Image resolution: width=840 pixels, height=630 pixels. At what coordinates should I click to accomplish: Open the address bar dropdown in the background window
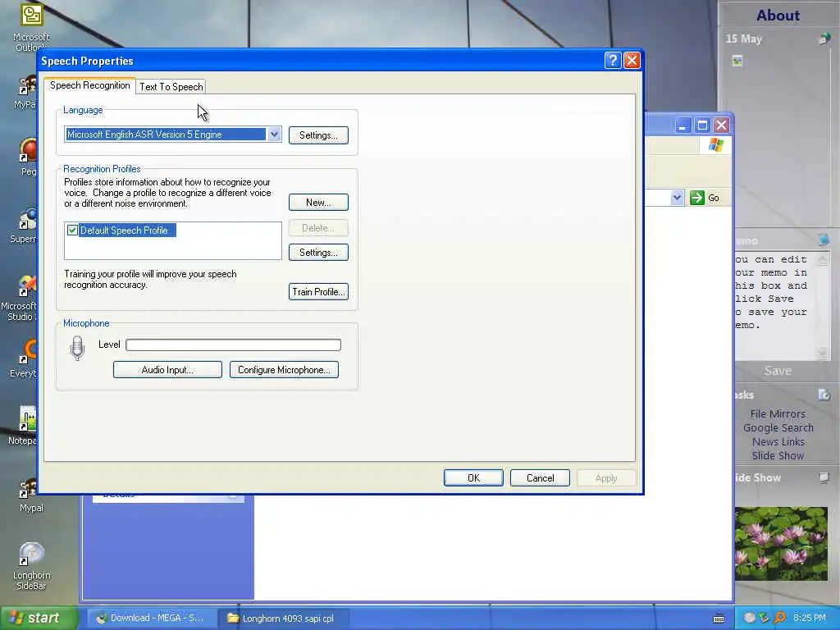[677, 198]
